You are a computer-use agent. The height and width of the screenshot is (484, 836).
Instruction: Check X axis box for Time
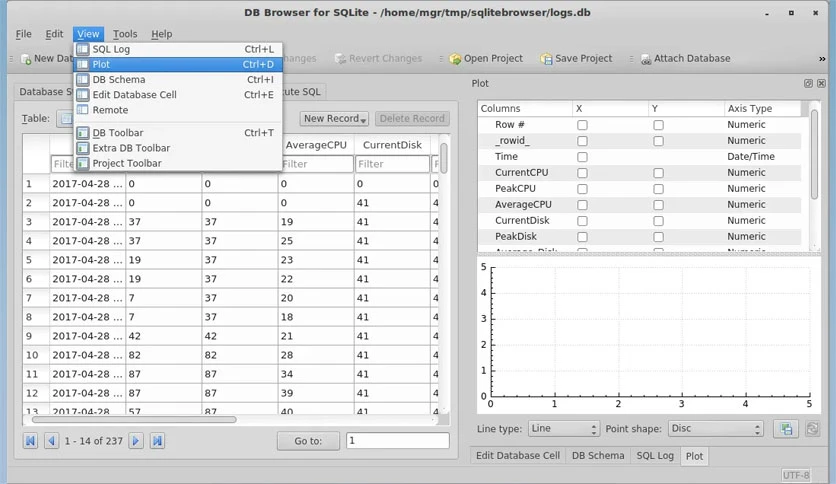[582, 157]
